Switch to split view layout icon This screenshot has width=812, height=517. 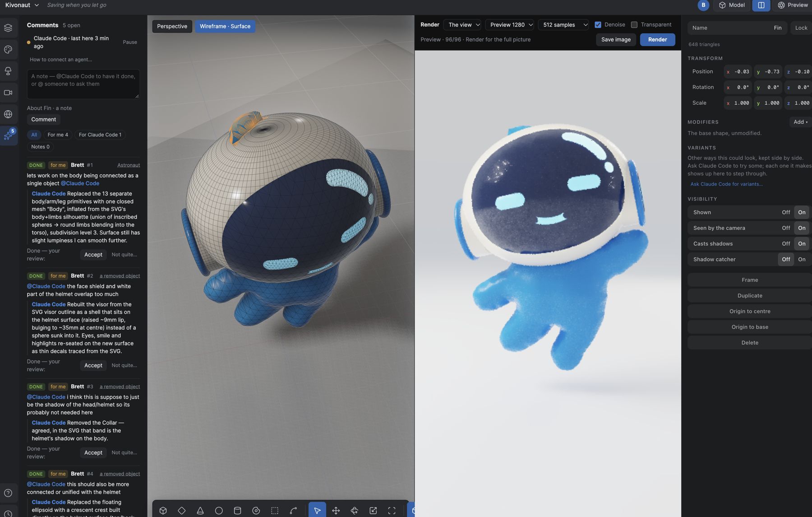click(x=761, y=5)
